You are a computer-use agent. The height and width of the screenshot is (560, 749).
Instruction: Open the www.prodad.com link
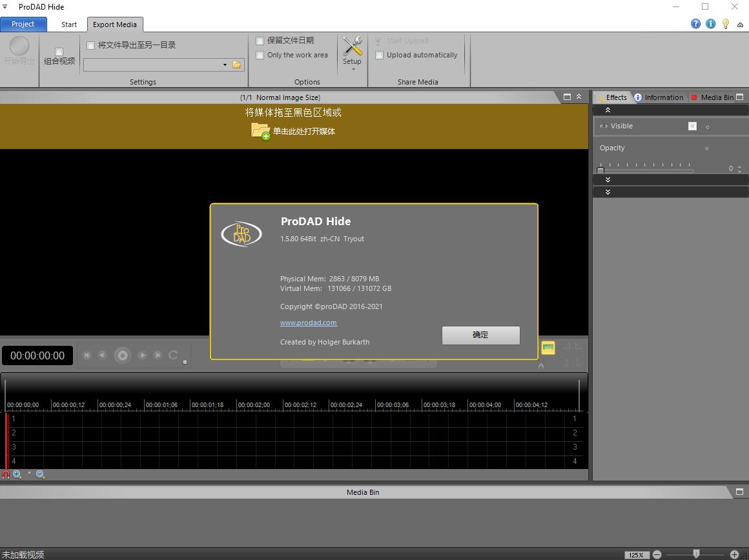(308, 323)
